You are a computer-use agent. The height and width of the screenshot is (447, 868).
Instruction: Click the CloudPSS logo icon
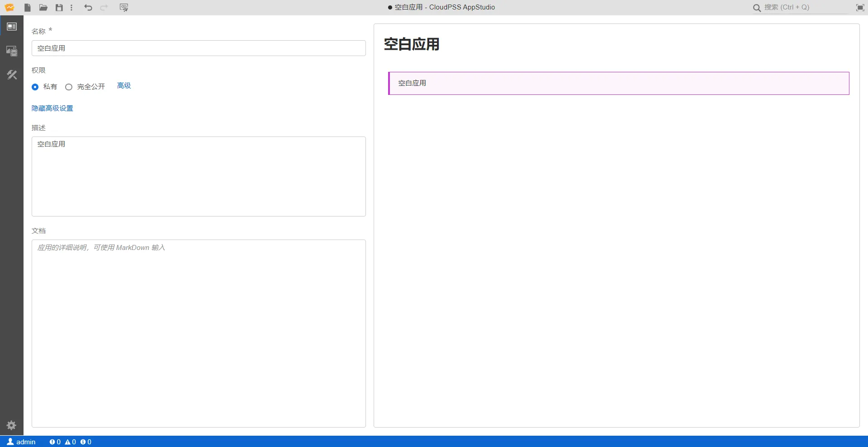click(x=9, y=7)
